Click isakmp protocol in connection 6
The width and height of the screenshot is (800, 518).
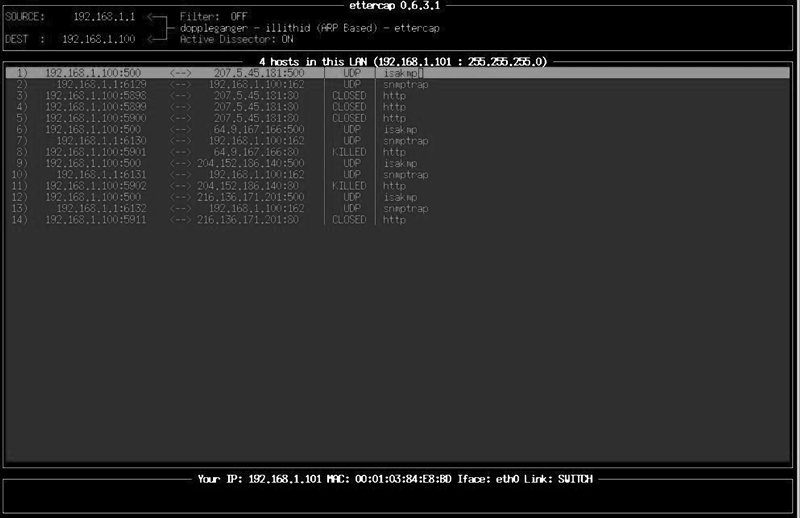click(x=401, y=129)
